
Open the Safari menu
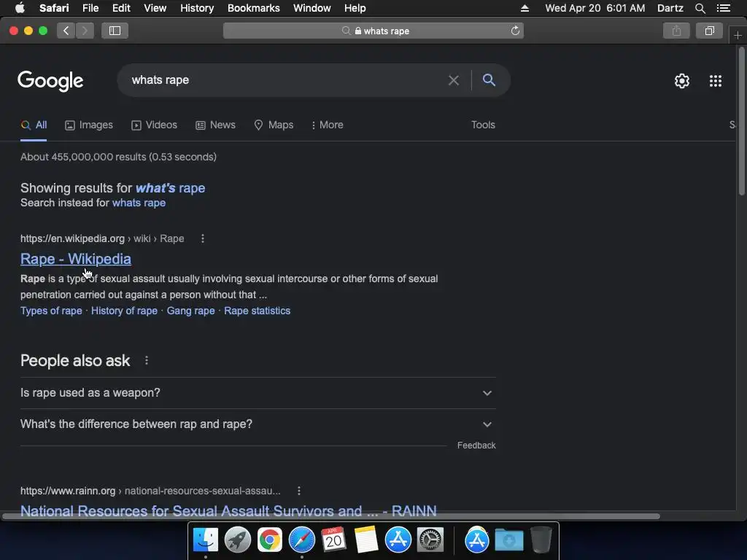pos(54,8)
